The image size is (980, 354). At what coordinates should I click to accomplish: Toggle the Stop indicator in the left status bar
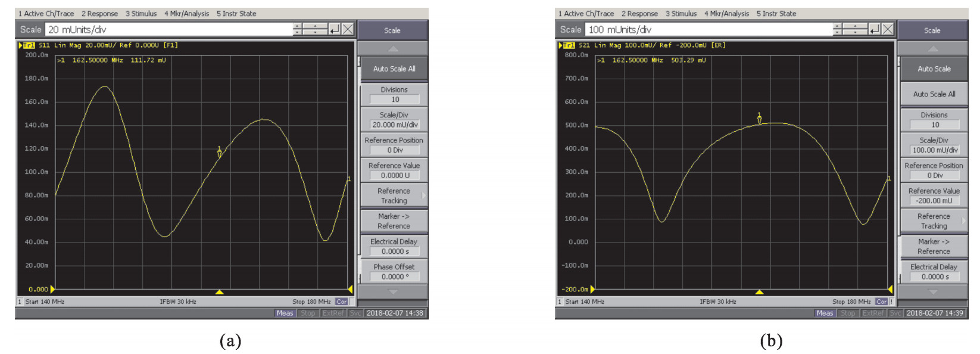point(308,313)
